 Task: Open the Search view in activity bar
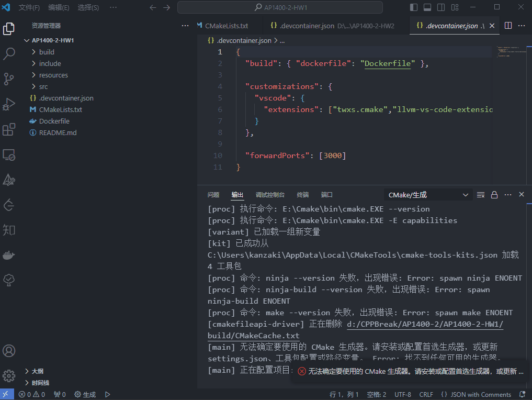pos(9,53)
